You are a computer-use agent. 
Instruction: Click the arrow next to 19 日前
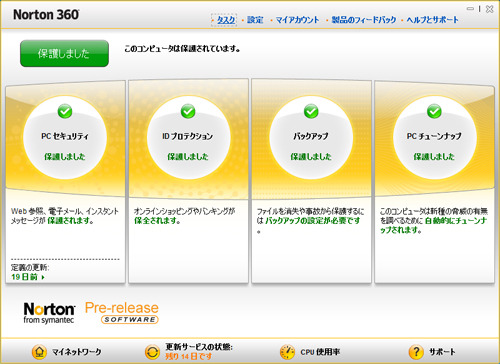click(x=43, y=277)
